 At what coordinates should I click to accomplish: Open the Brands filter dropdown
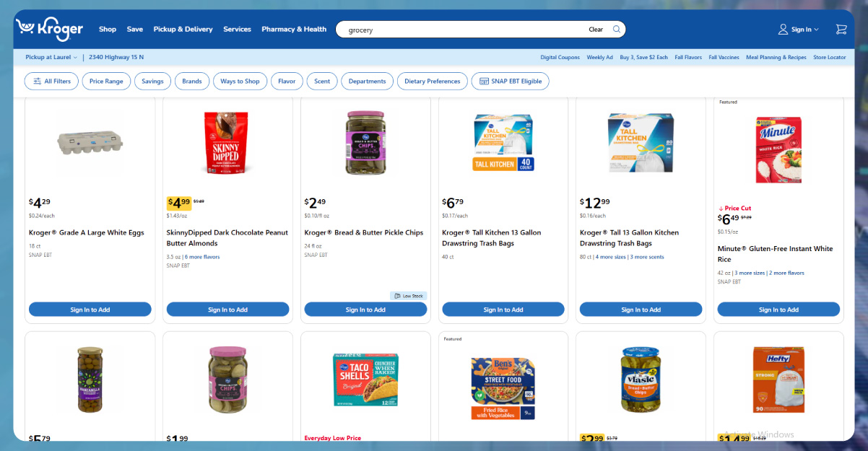[x=192, y=82]
